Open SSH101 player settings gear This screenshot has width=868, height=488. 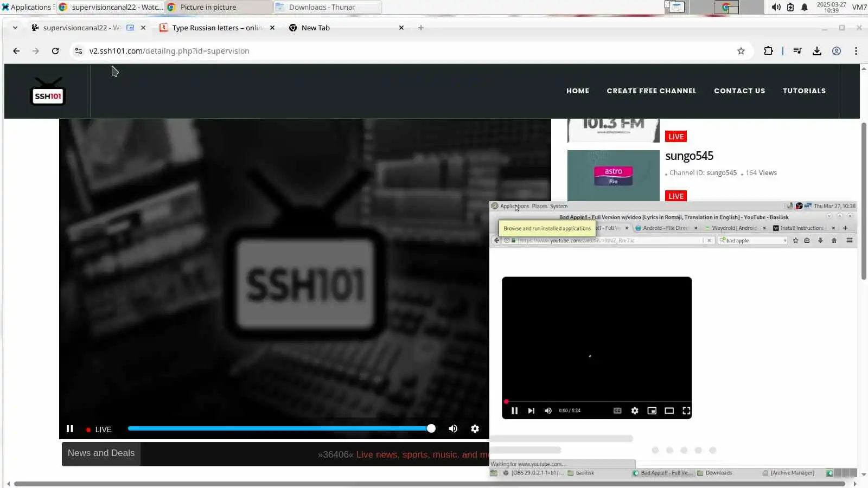475,429
